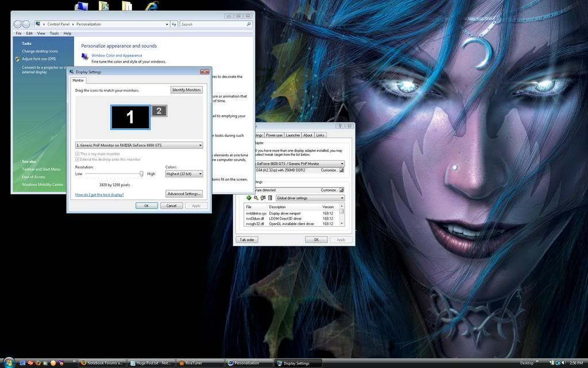588x368 pixels.
Task: Expand the quick launch overflow chevron
Action: coord(73,361)
